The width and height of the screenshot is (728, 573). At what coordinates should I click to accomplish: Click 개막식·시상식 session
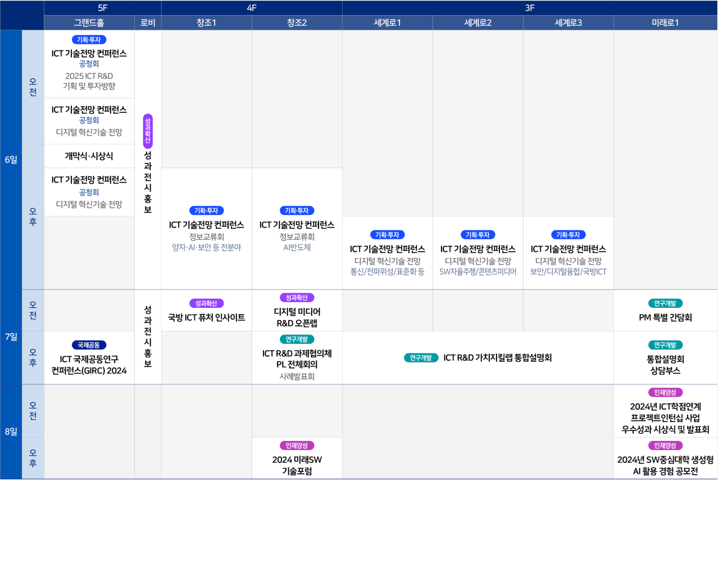tap(89, 156)
